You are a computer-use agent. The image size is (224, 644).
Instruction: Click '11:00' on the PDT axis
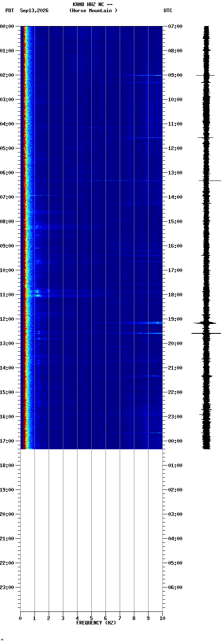click(x=7, y=295)
